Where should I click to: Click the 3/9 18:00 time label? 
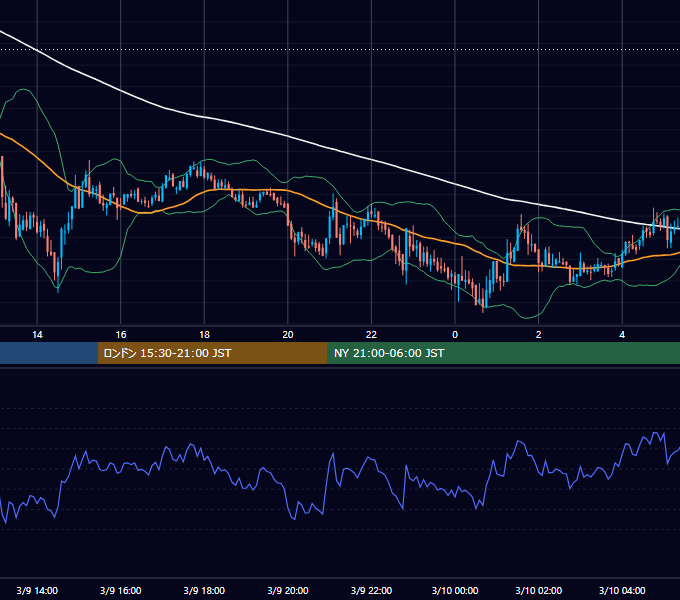click(x=204, y=590)
